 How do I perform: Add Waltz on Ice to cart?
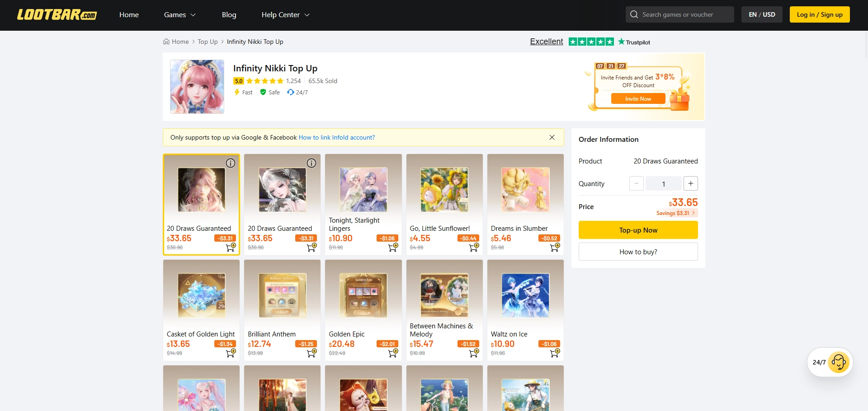click(x=555, y=353)
